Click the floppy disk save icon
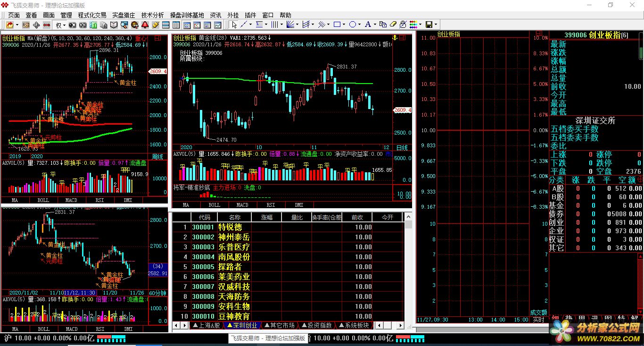 [x=429, y=25]
